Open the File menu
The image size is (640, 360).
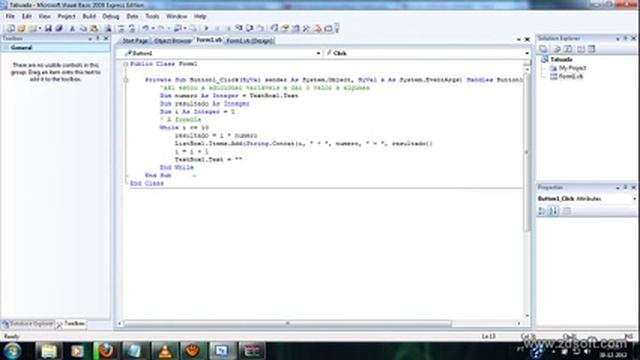coord(10,16)
